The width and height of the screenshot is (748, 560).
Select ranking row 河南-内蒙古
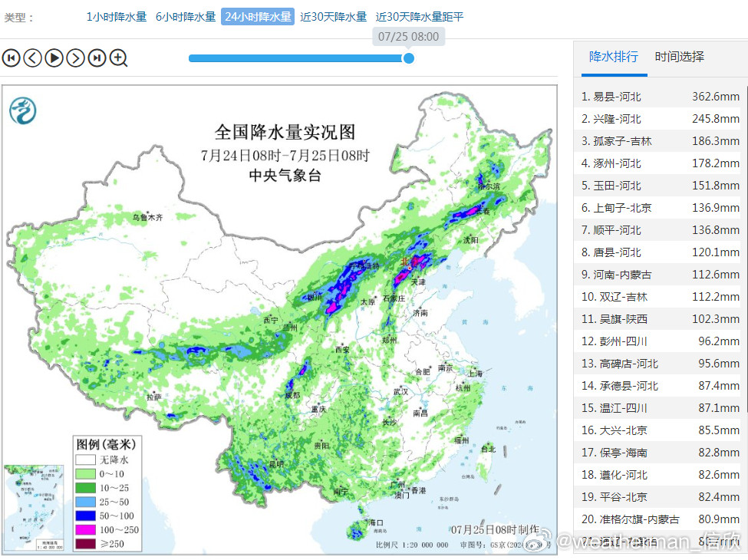tap(658, 275)
